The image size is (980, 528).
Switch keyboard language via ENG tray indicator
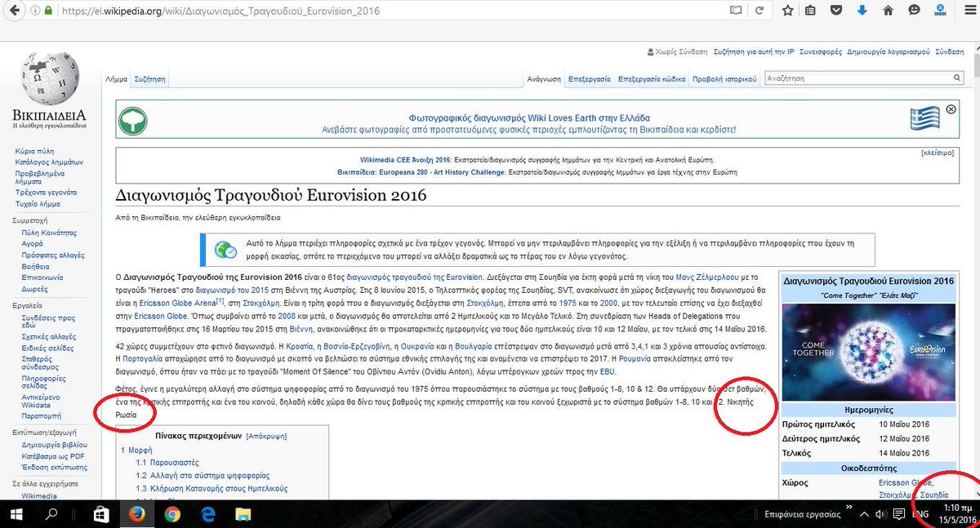920,514
